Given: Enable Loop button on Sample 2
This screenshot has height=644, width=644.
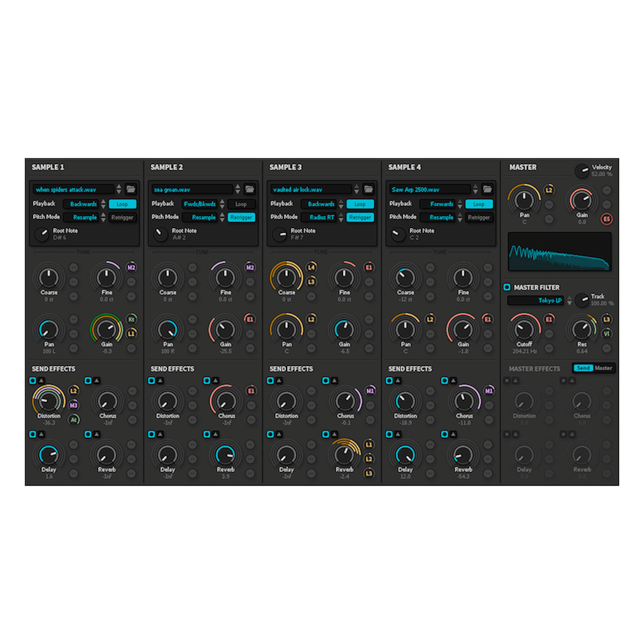Looking at the screenshot, I should pos(241,204).
